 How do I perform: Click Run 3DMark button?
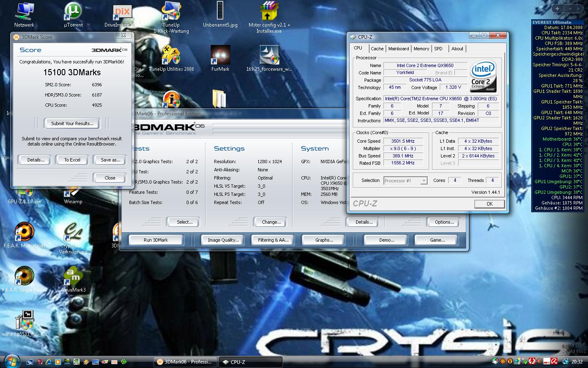click(156, 240)
